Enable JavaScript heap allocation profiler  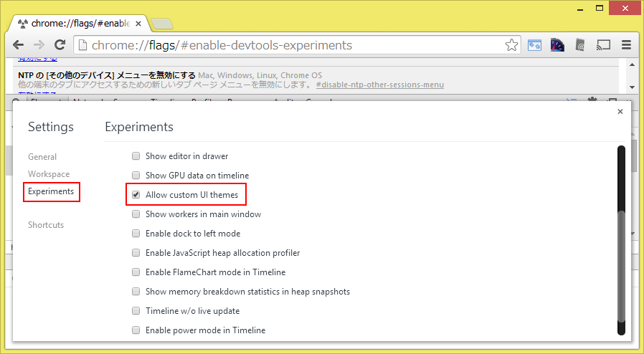pos(136,253)
